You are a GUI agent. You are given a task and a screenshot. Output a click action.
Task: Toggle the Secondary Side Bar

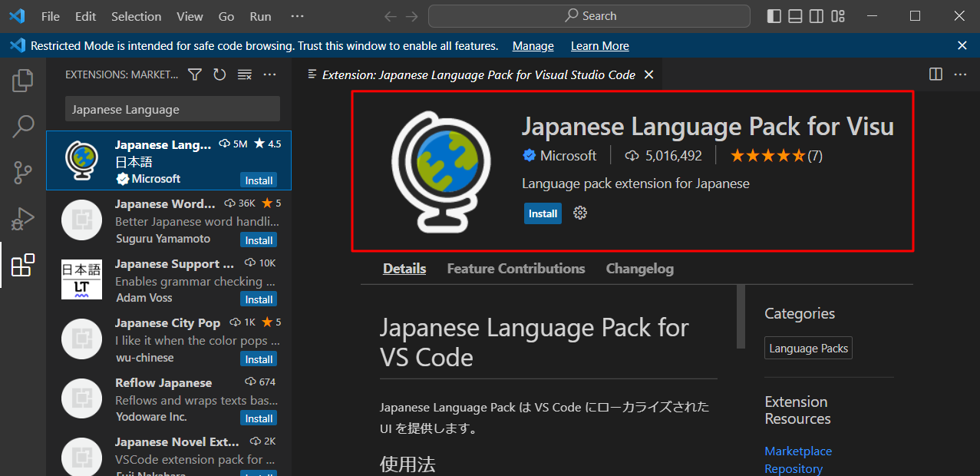pyautogui.click(x=816, y=15)
